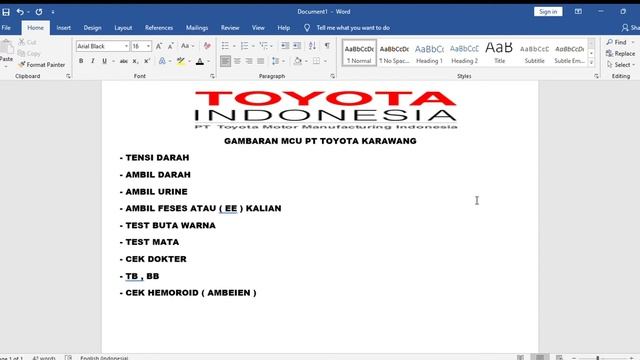Click the Tell me search field
The height and width of the screenshot is (360, 640).
tap(353, 28)
